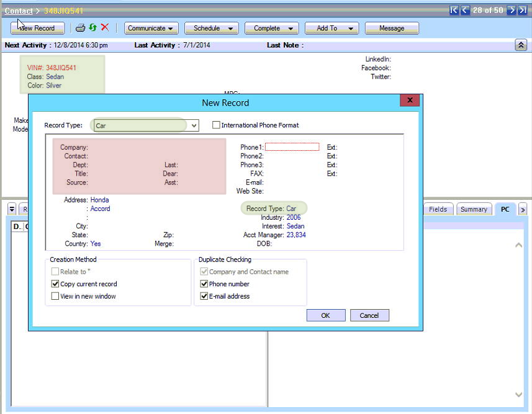Open the Record Type dropdown showing Car
The image size is (532, 414).
193,125
